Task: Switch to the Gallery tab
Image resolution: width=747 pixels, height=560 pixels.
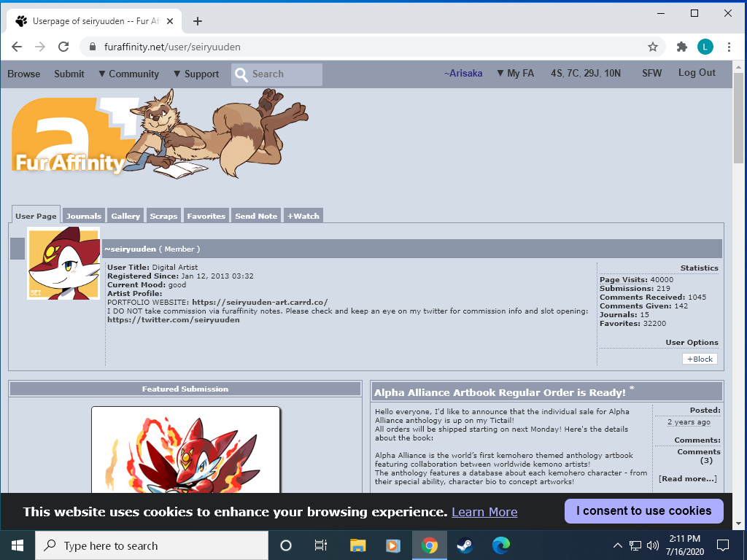Action: 125,216
